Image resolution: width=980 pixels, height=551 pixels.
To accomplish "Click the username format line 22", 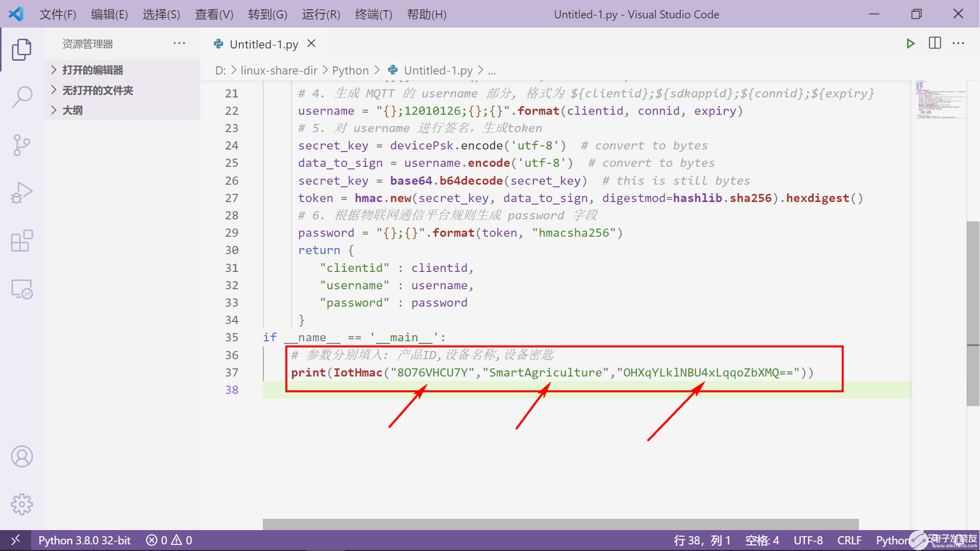I will [x=521, y=111].
